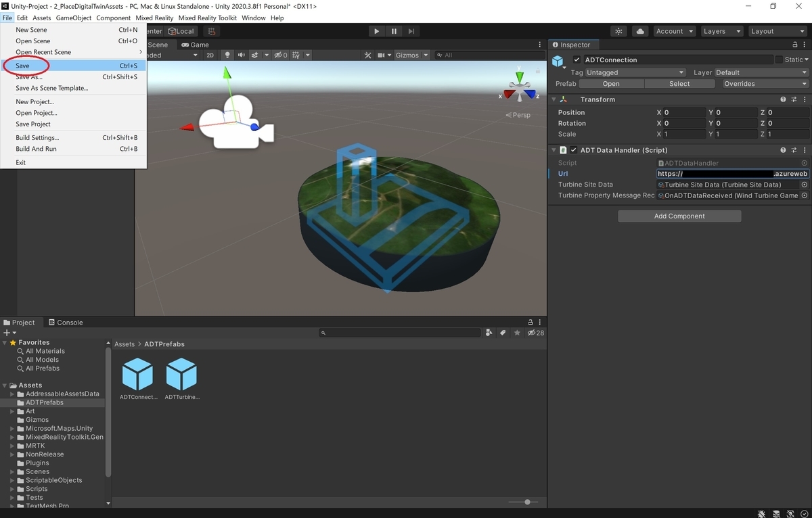Click the prefab Open button
The height and width of the screenshot is (518, 812).
[611, 84]
